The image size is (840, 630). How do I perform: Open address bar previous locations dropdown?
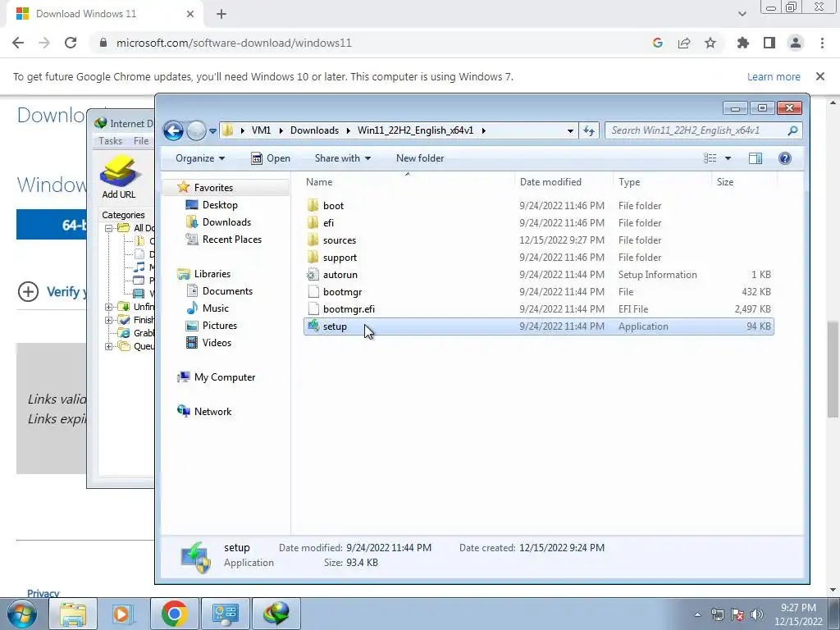(571, 130)
